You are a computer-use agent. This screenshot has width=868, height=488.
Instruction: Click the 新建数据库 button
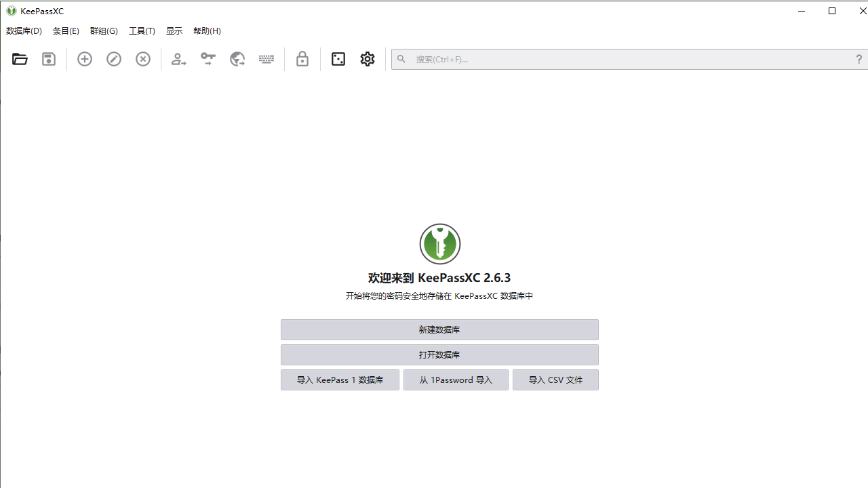pyautogui.click(x=439, y=329)
